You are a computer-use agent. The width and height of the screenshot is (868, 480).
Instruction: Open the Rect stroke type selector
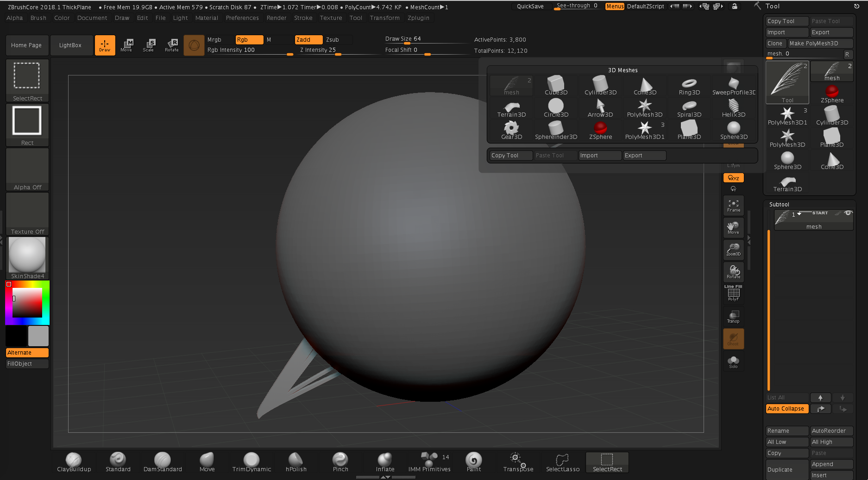point(27,120)
